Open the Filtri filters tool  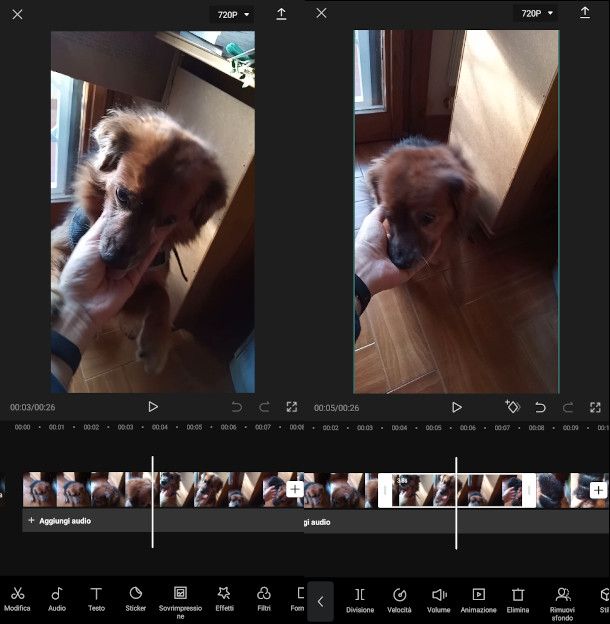point(264,599)
